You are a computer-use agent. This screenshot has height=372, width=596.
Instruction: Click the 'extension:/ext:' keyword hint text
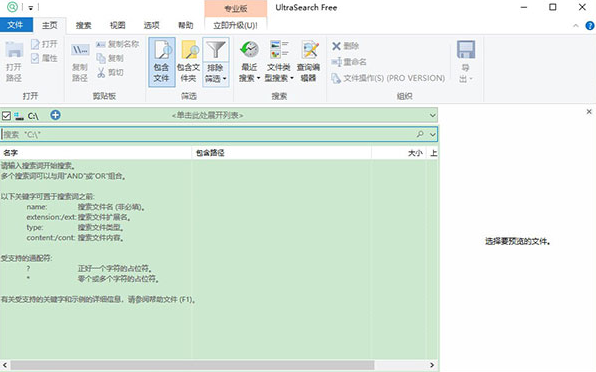click(51, 217)
